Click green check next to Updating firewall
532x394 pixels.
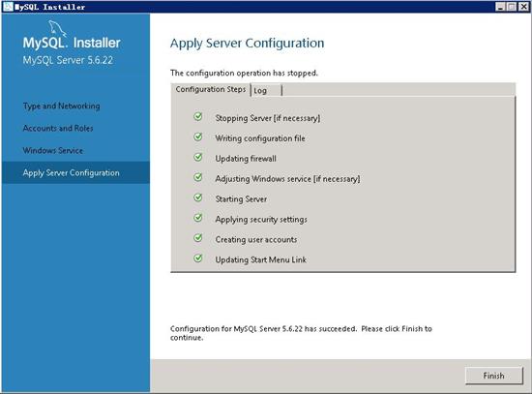(x=198, y=157)
